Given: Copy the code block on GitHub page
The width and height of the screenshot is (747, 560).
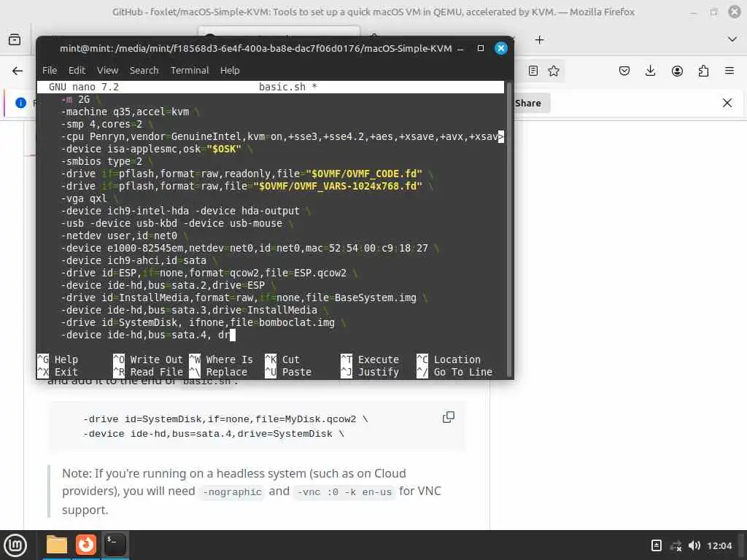Looking at the screenshot, I should (449, 417).
